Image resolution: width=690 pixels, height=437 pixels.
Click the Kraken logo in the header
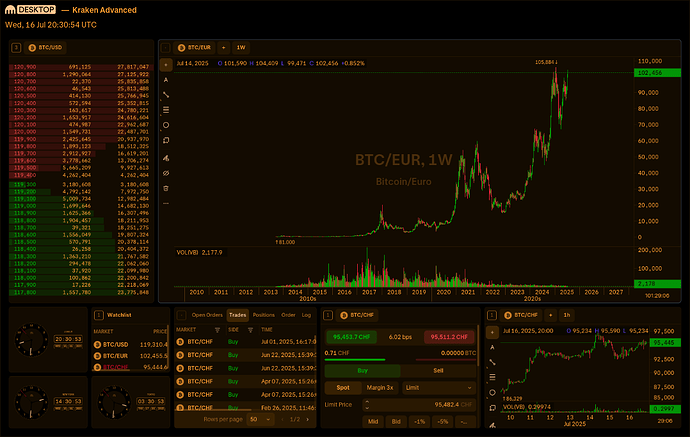[x=10, y=10]
